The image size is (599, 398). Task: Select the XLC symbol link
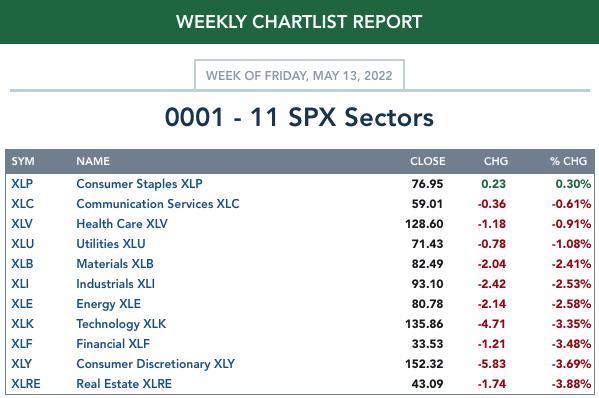[22, 204]
